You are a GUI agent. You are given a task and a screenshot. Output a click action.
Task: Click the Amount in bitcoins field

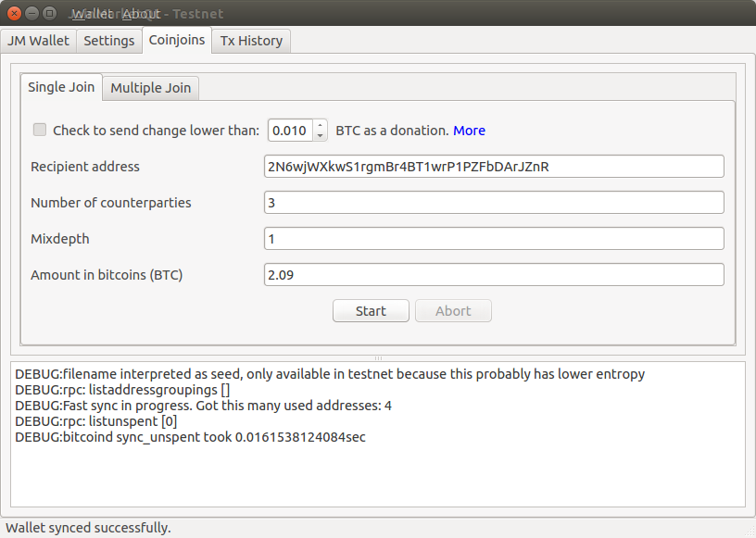tap(493, 275)
